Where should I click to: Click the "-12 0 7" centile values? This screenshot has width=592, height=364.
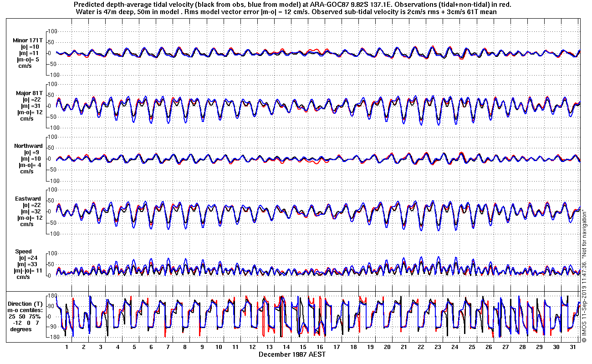click(x=25, y=323)
